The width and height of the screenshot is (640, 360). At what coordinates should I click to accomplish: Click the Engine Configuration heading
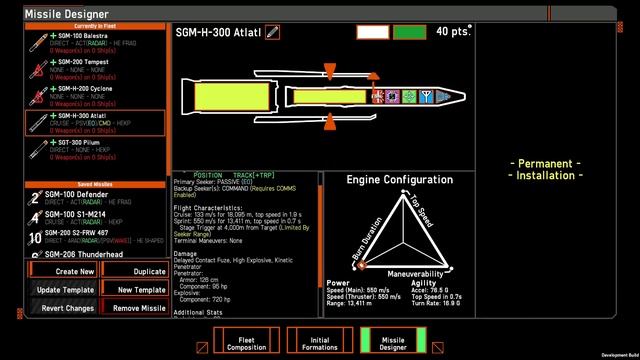(400, 180)
